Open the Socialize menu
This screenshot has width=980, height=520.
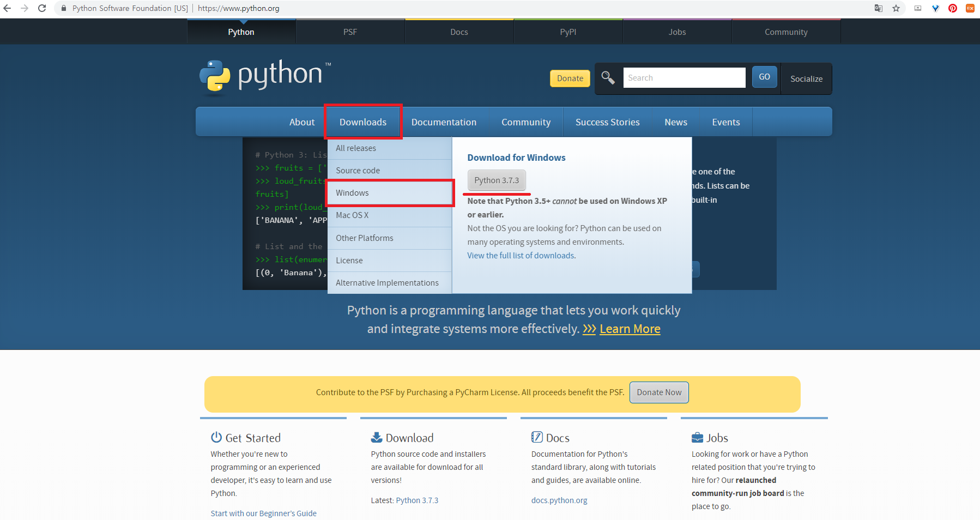click(x=807, y=78)
